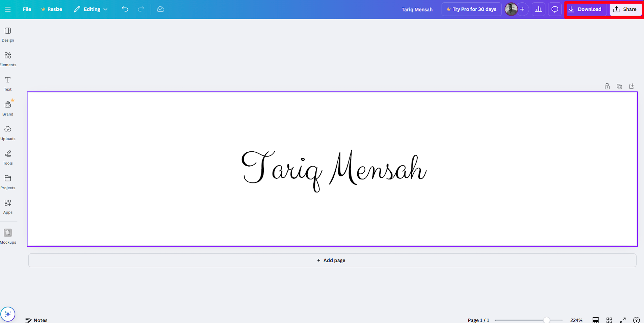644x323 pixels.
Task: Open the user profile avatar
Action: 511,9
